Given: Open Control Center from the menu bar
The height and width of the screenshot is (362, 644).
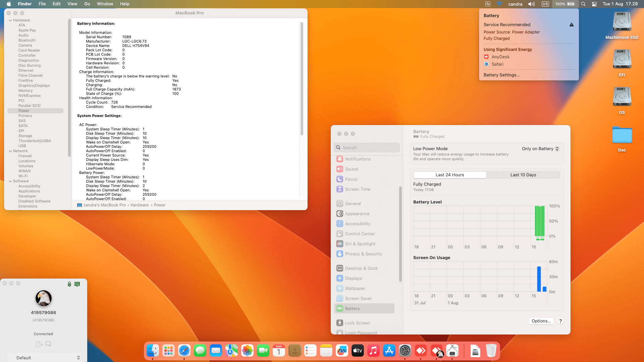Looking at the screenshot, I should click(x=594, y=4).
